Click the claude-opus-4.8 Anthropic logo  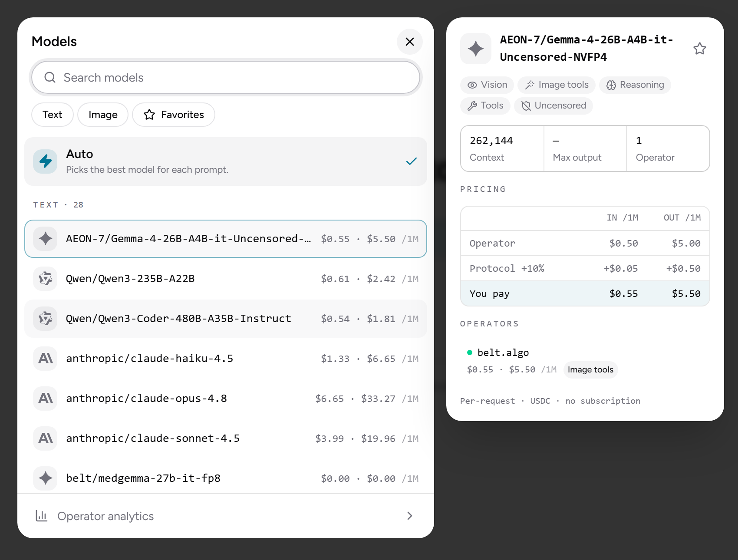coord(45,399)
